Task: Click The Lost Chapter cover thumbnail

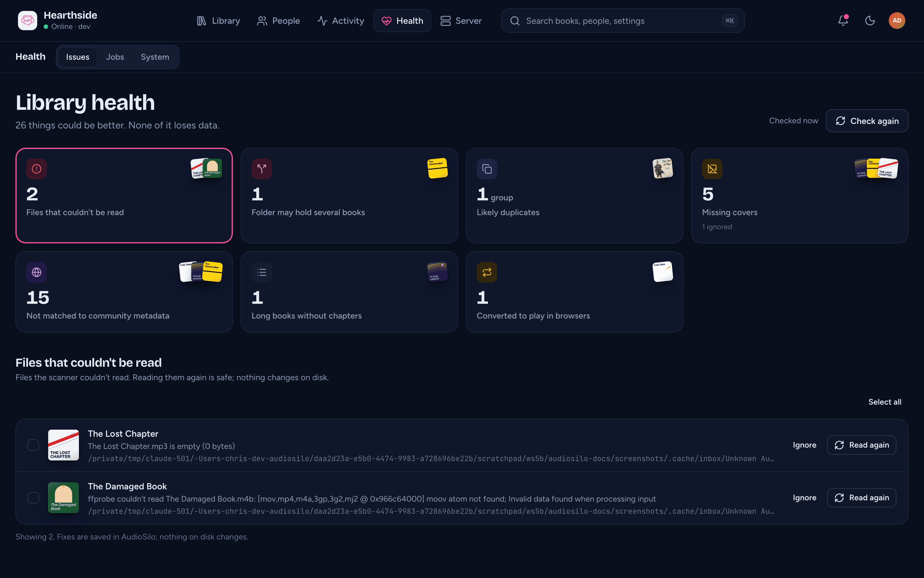Action: [64, 445]
